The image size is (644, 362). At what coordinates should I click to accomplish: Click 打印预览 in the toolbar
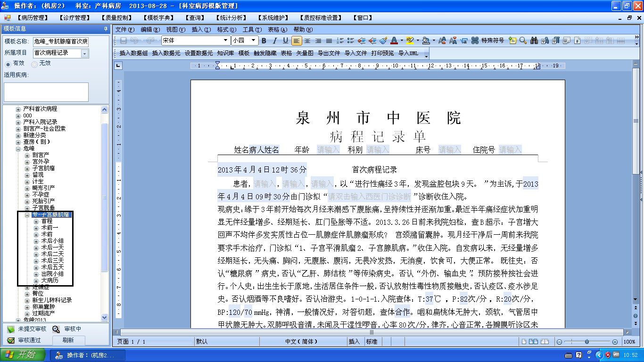point(382,53)
